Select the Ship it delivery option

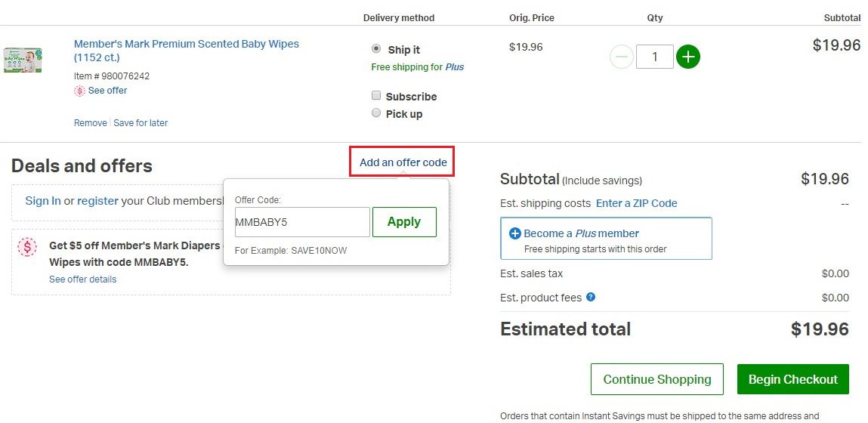(x=376, y=48)
